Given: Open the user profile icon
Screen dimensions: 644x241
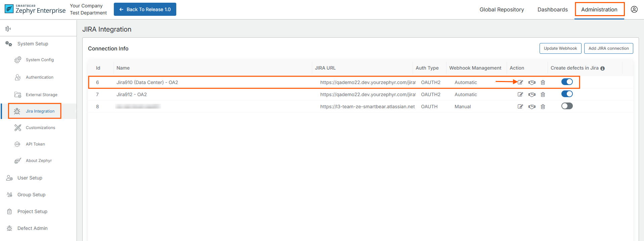Looking at the screenshot, I should 634,9.
